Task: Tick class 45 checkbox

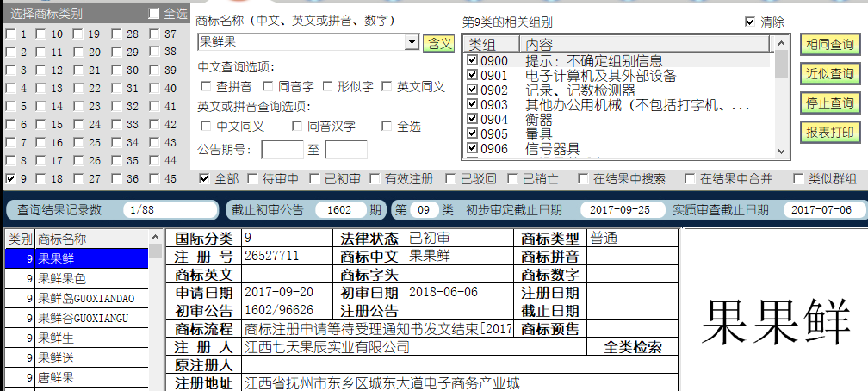Action: 154,179
